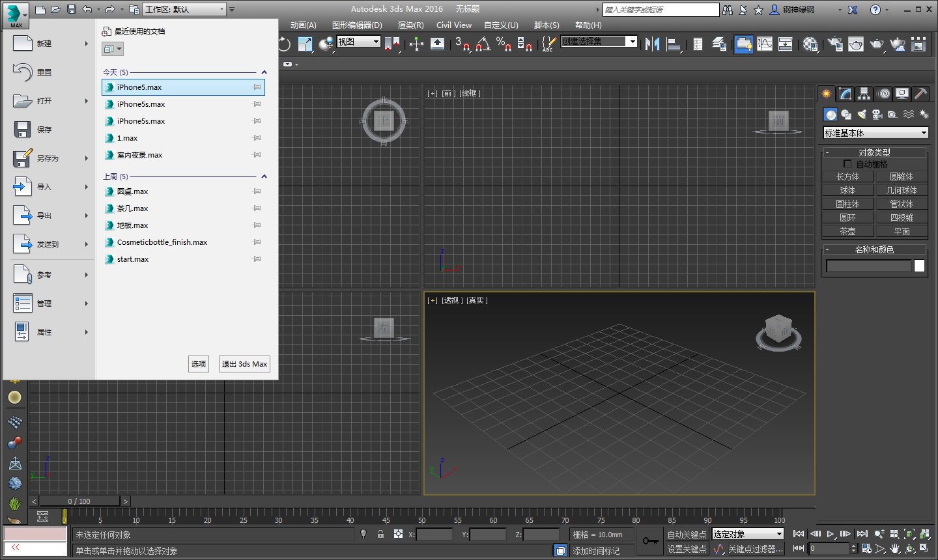Click the object name input field
938x560 pixels.
tap(868, 266)
